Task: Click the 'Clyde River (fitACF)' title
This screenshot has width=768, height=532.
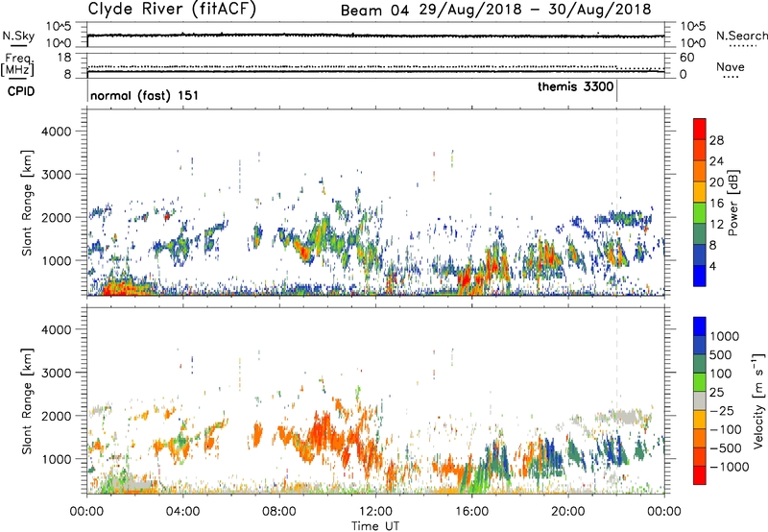Action: tap(172, 9)
